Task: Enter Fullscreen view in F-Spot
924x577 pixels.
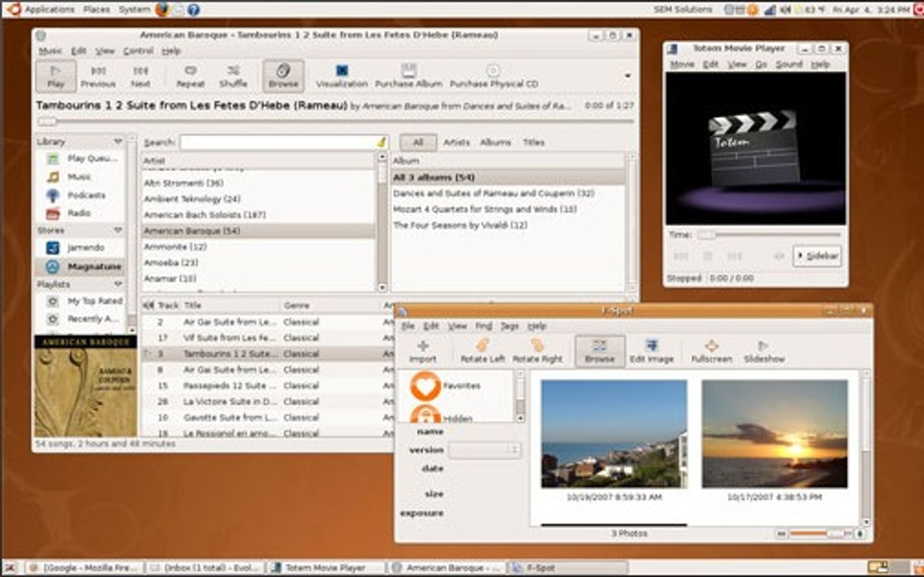Action: pyautogui.click(x=711, y=351)
